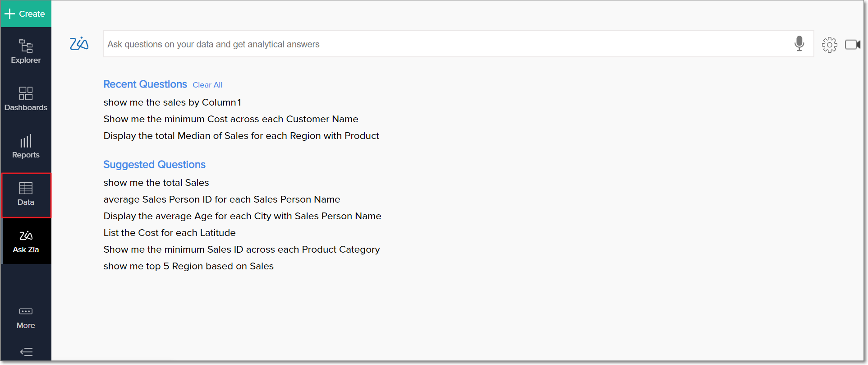Choose 'show me top 5 Region' suggestion
Image resolution: width=868 pixels, height=365 pixels.
coord(188,266)
